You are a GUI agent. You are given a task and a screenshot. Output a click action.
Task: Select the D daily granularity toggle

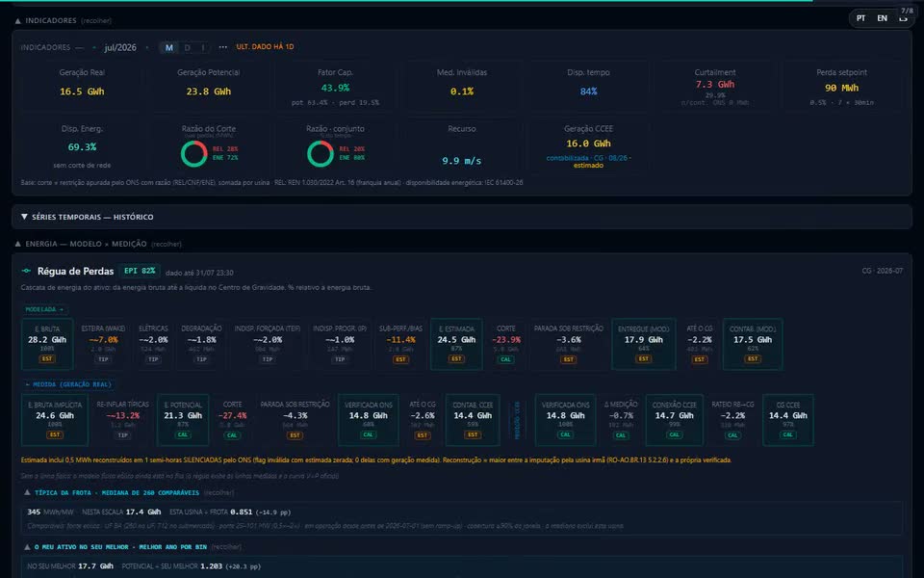[188, 47]
